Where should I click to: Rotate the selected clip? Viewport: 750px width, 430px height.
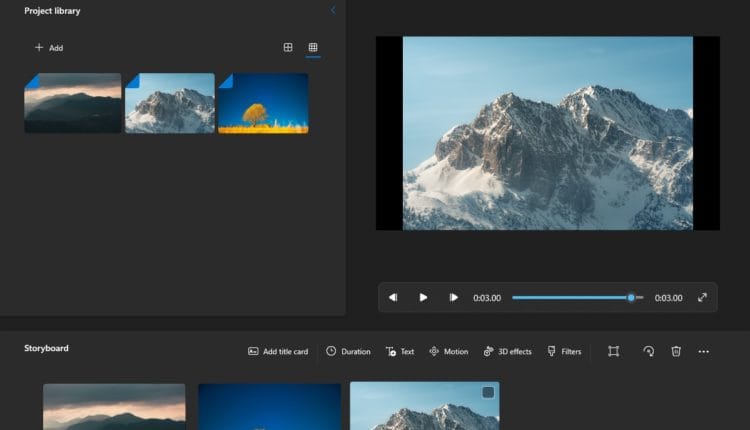point(648,352)
